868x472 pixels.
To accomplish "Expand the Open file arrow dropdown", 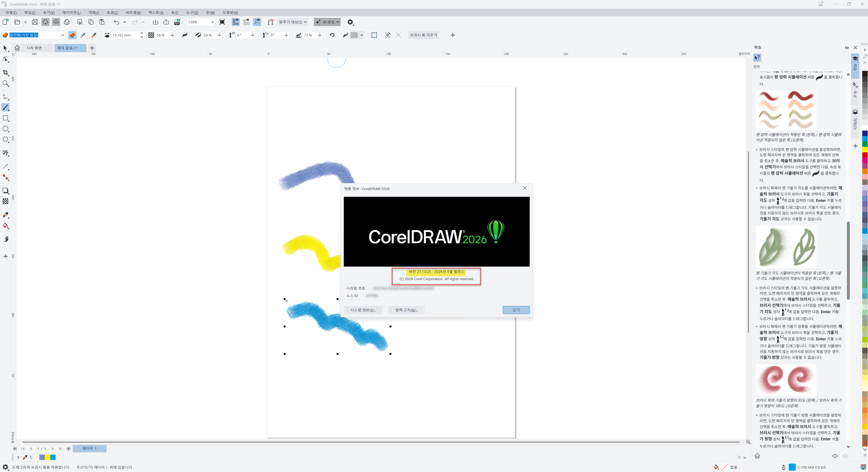I will (x=25, y=22).
